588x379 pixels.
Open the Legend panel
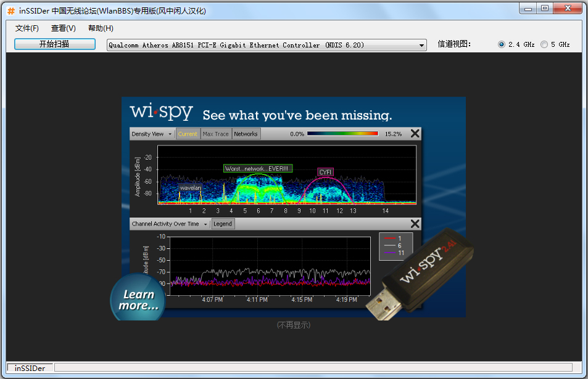[x=222, y=224]
